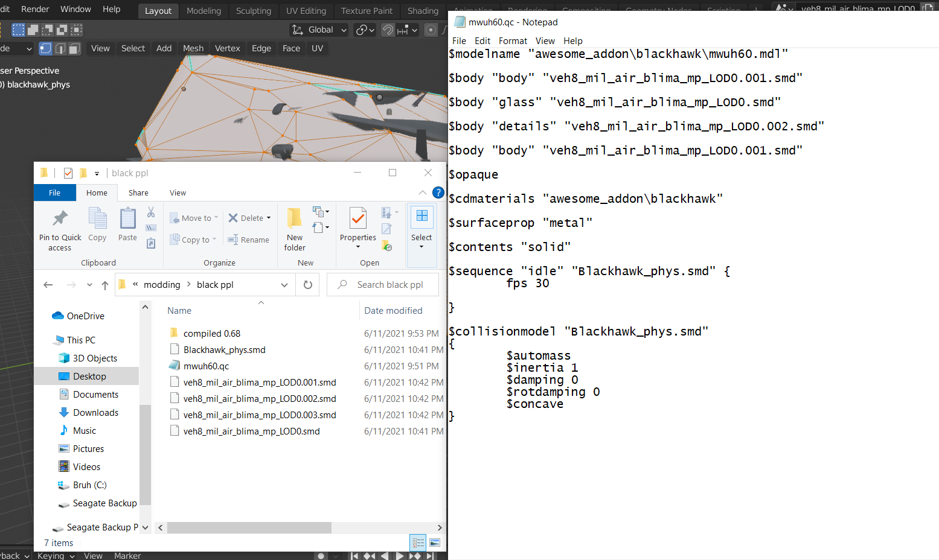Toggle snapping magnet in Blender header
The height and width of the screenshot is (560, 939).
[388, 30]
